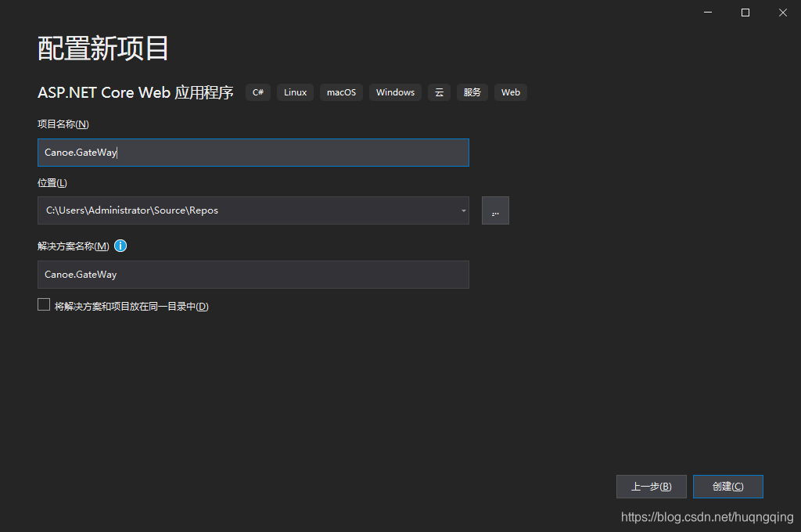
Task: Click the 服务 tag
Action: (x=472, y=92)
